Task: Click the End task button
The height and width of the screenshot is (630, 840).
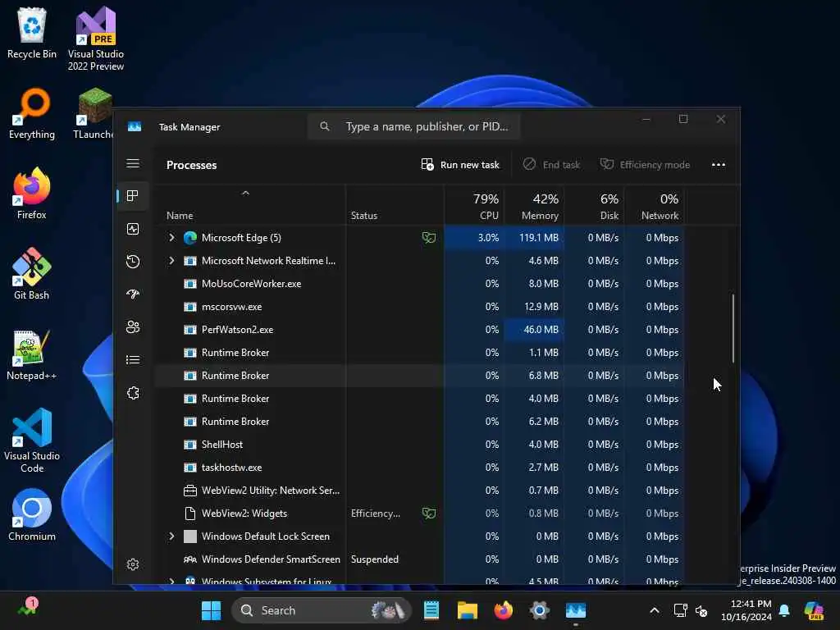Action: coord(551,164)
